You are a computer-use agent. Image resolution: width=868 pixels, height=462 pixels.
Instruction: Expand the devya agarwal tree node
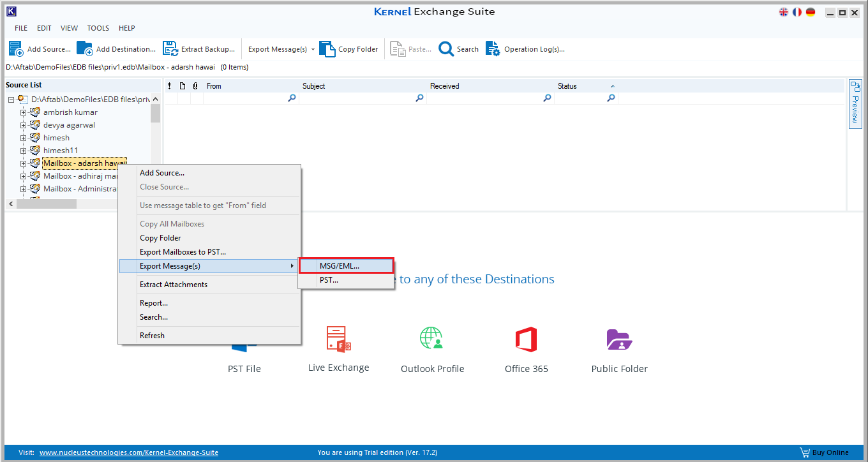tap(24, 125)
